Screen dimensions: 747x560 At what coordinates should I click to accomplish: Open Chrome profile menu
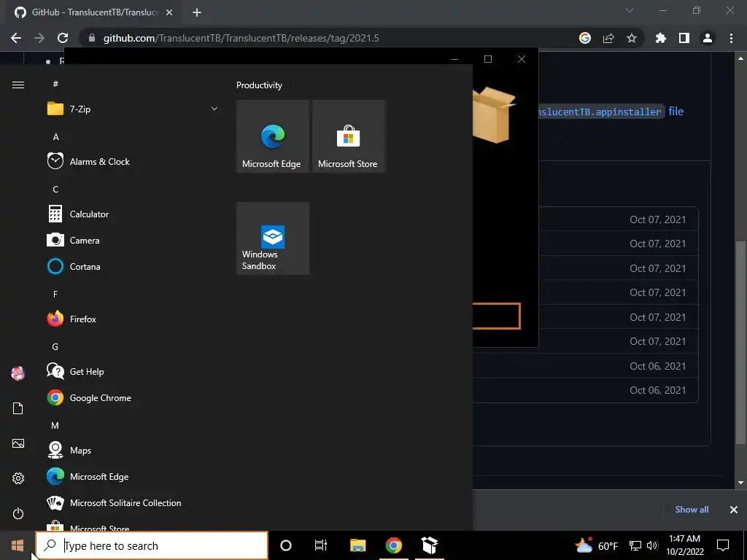coord(708,38)
